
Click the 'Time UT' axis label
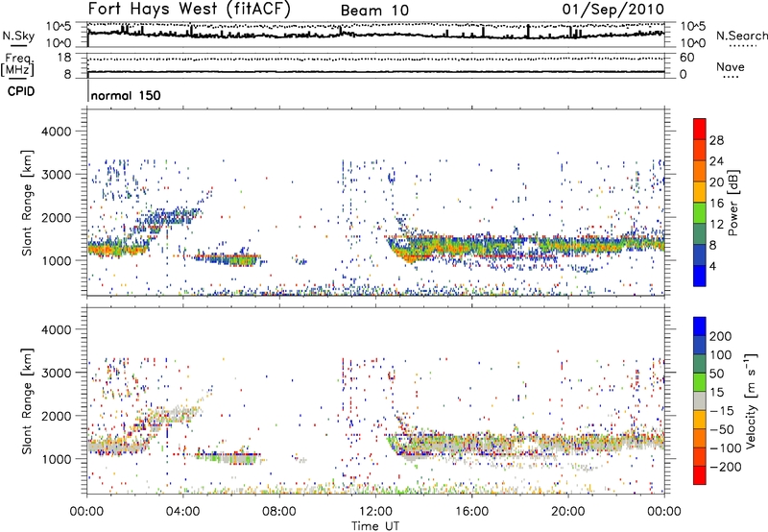click(375, 526)
